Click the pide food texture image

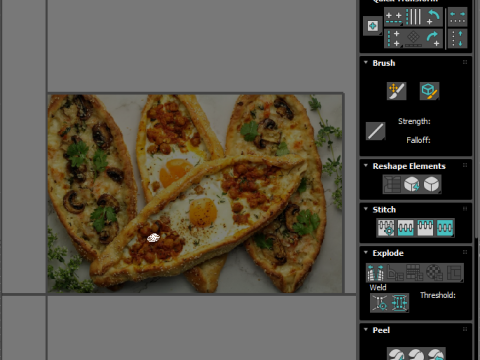click(195, 194)
